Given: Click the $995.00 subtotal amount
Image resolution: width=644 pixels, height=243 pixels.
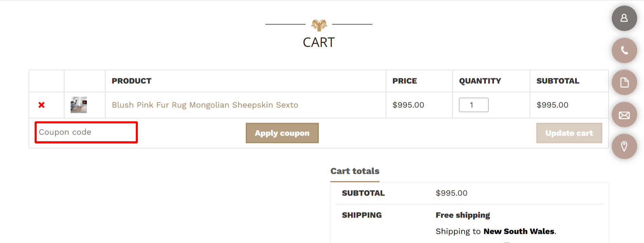Looking at the screenshot, I should tap(451, 193).
